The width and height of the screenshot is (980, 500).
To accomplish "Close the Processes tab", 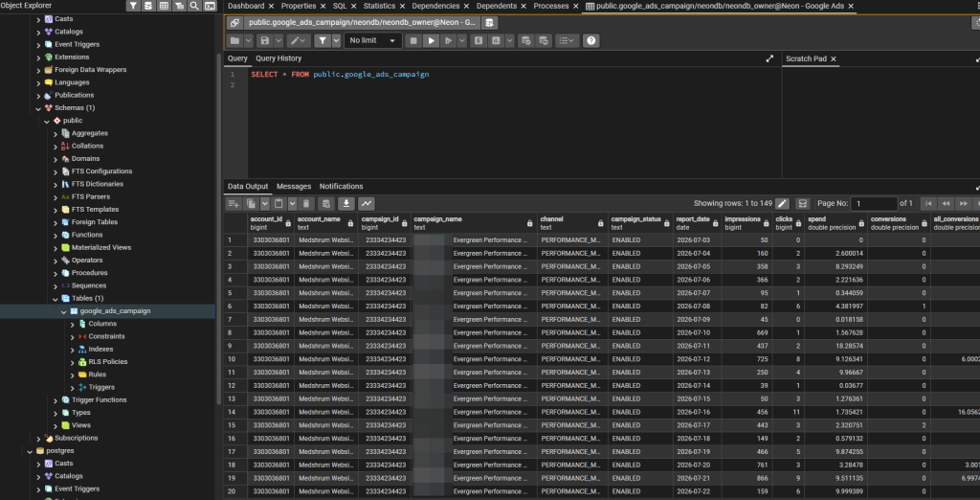I will 575,7.
